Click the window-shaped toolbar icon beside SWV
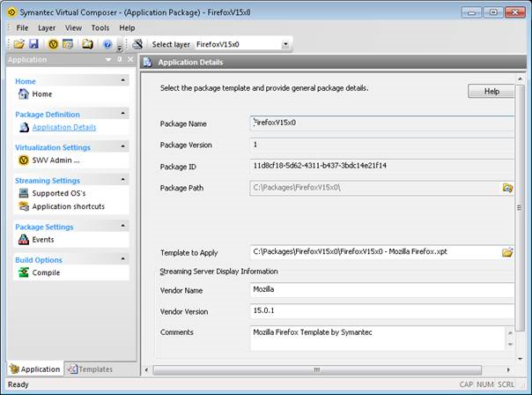532x395 pixels. [68, 44]
